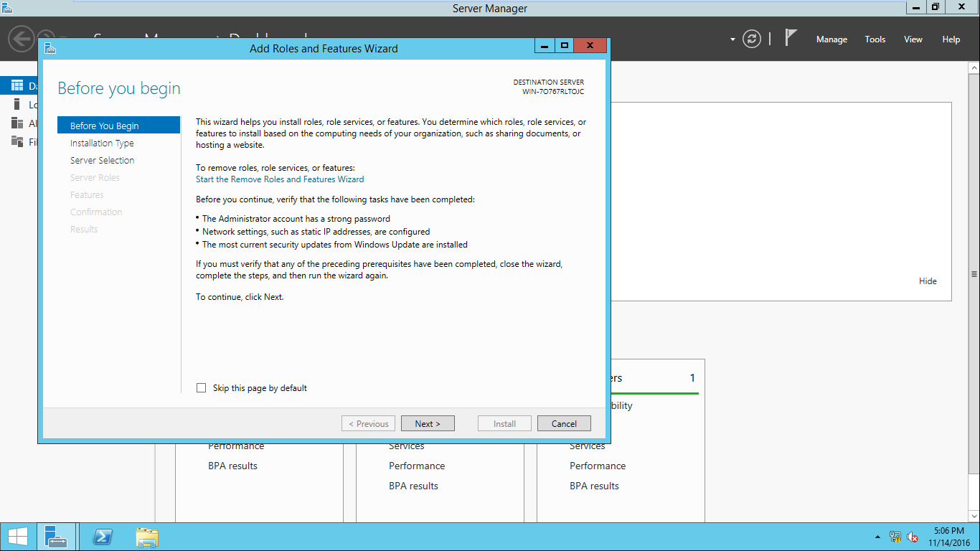Open File and Storage Services sidebar icon
The height and width of the screenshot is (551, 980).
pyautogui.click(x=18, y=141)
